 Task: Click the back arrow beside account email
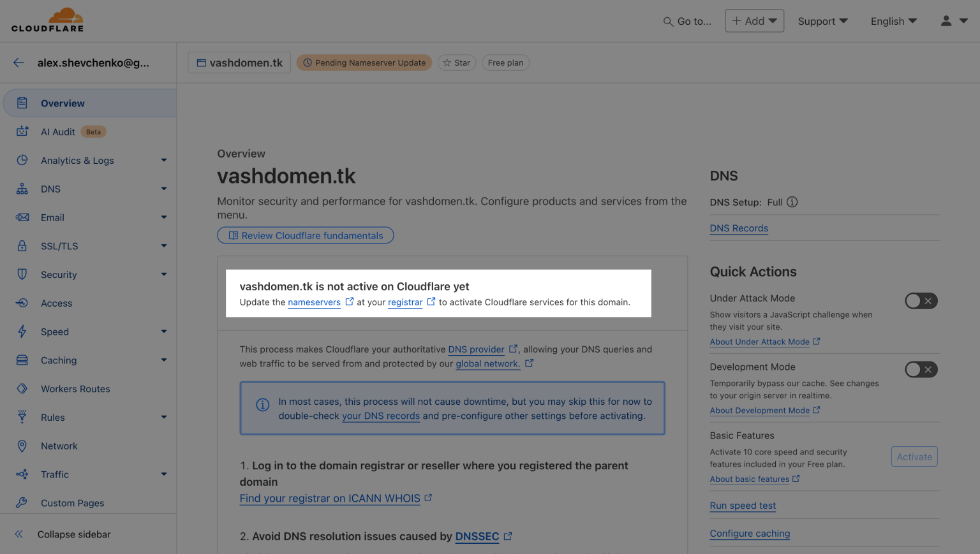[x=19, y=62]
